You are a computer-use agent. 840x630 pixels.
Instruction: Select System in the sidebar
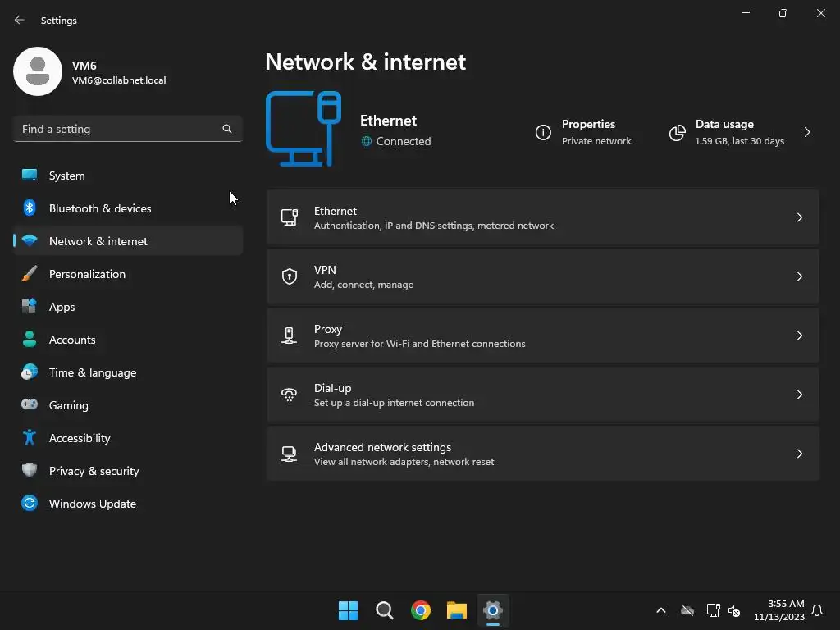point(67,176)
